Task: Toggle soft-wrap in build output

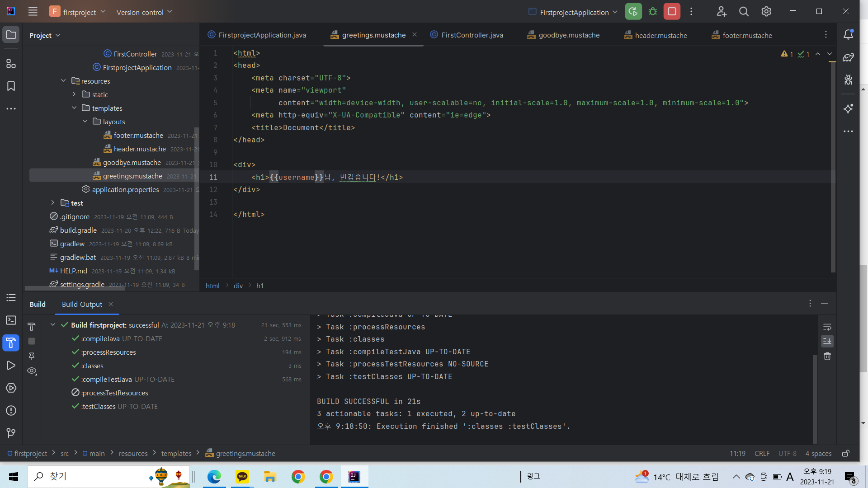Action: click(x=827, y=327)
